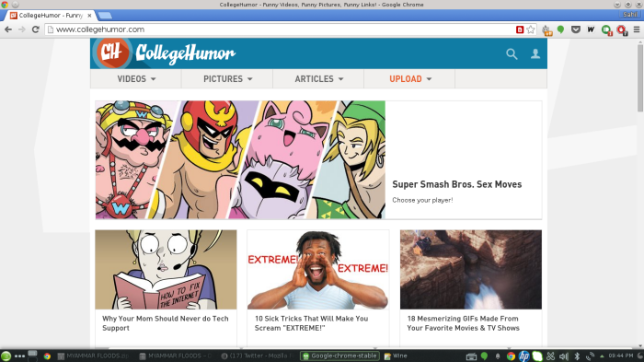644x362 pixels.
Task: Click the mom reading book thumbnail
Action: (x=166, y=270)
